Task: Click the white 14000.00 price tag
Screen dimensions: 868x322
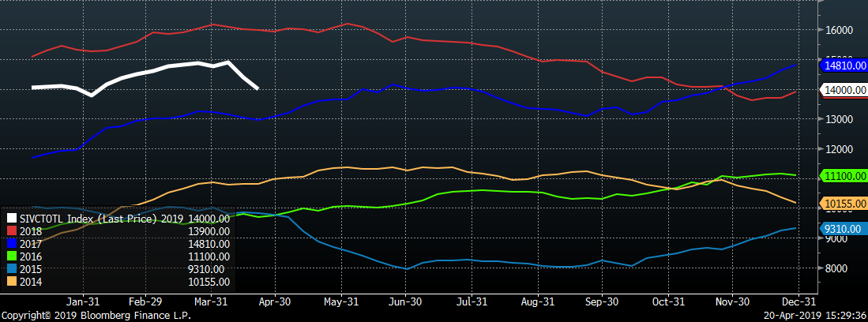Action: pos(846,91)
